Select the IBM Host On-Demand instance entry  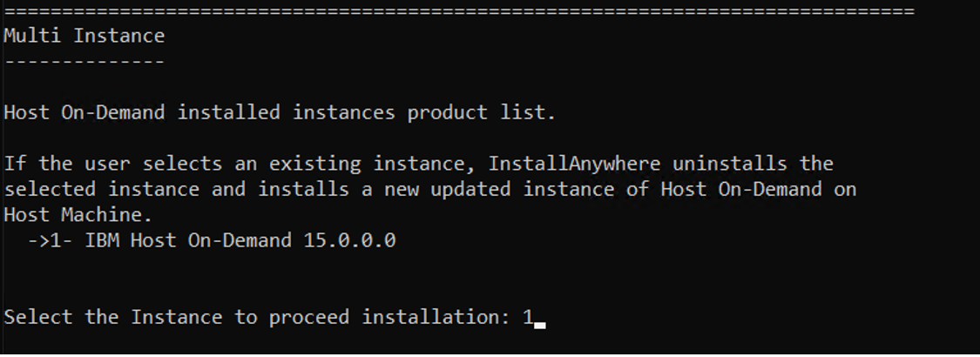click(240, 240)
